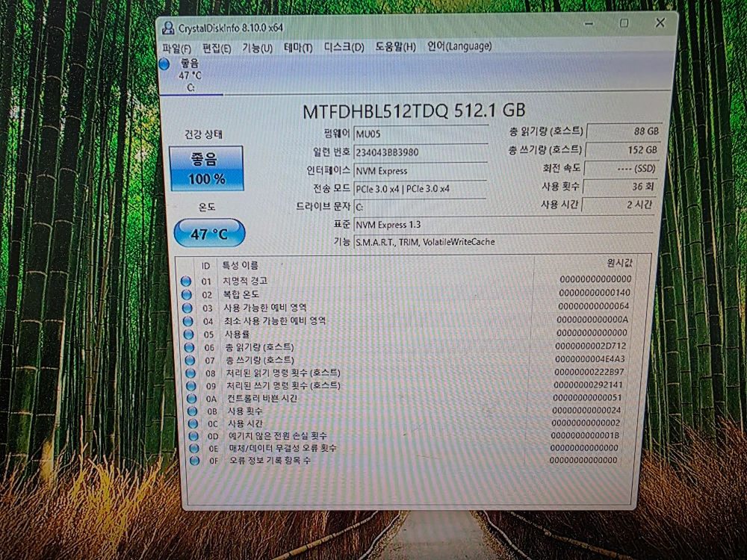Click status icon for 05 사용률
Image resolution: width=747 pixels, height=560 pixels.
[x=189, y=335]
